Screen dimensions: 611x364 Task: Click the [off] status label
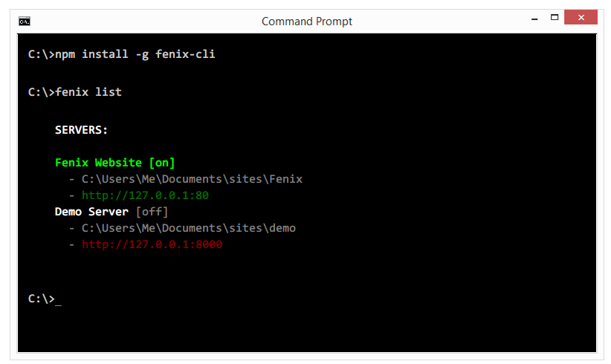[152, 212]
